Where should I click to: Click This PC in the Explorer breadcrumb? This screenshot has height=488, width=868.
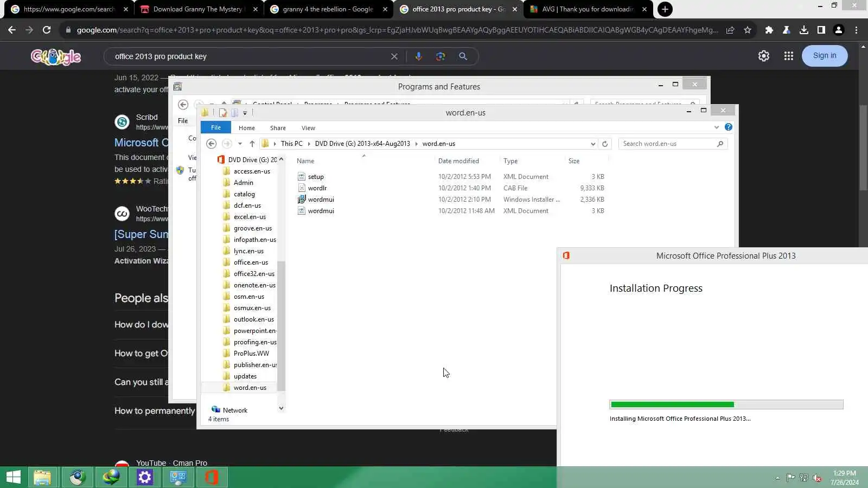[x=292, y=144]
